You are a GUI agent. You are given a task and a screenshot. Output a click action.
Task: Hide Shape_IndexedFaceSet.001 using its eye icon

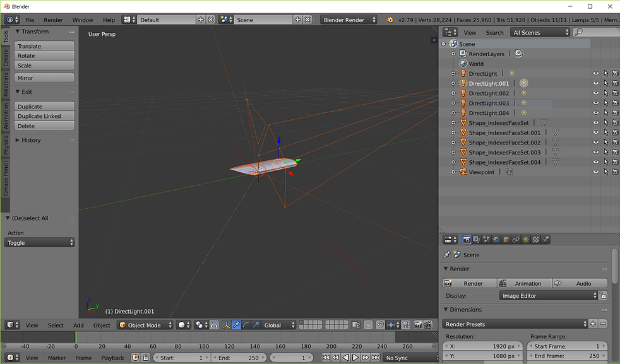pyautogui.click(x=596, y=132)
